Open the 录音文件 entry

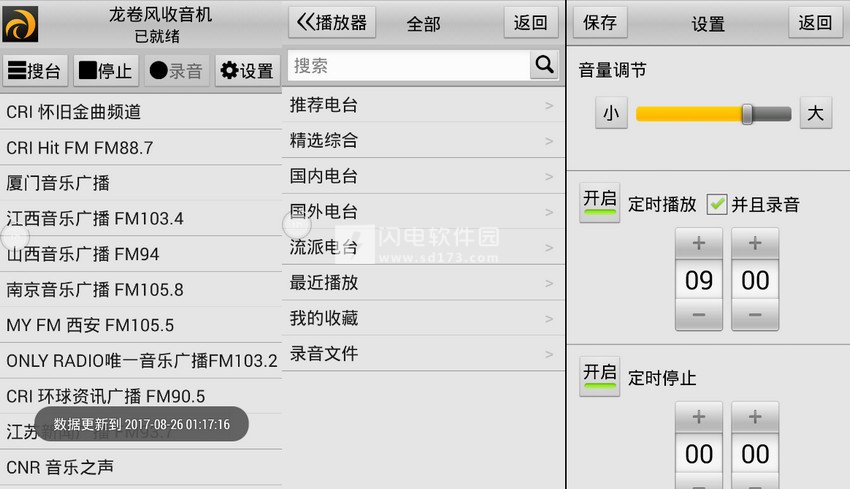click(x=423, y=354)
